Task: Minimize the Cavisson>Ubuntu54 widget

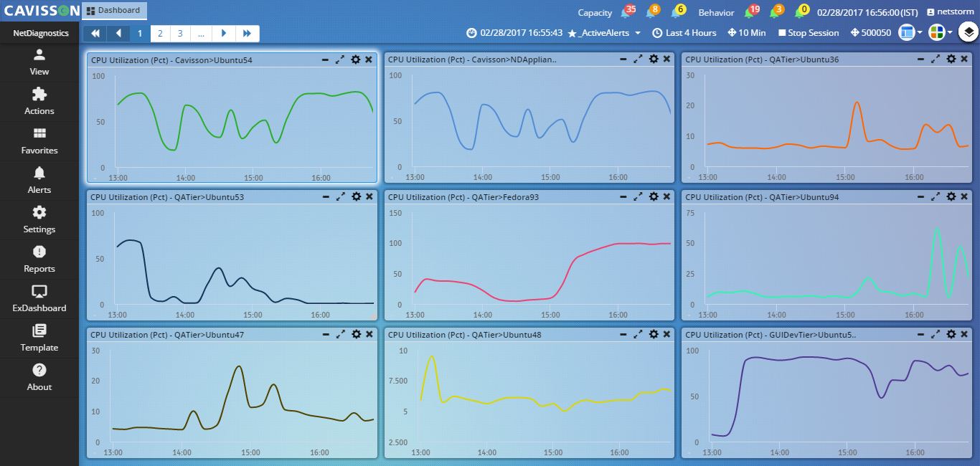Action: coord(326,60)
